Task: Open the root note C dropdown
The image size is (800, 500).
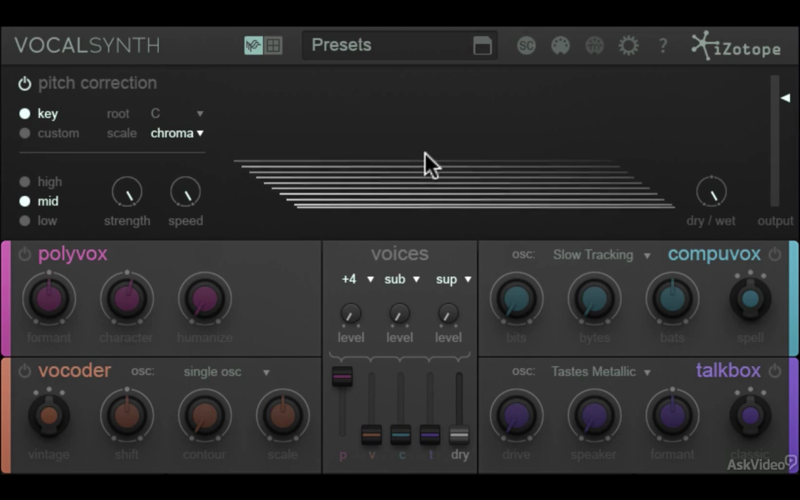Action: 177,113
